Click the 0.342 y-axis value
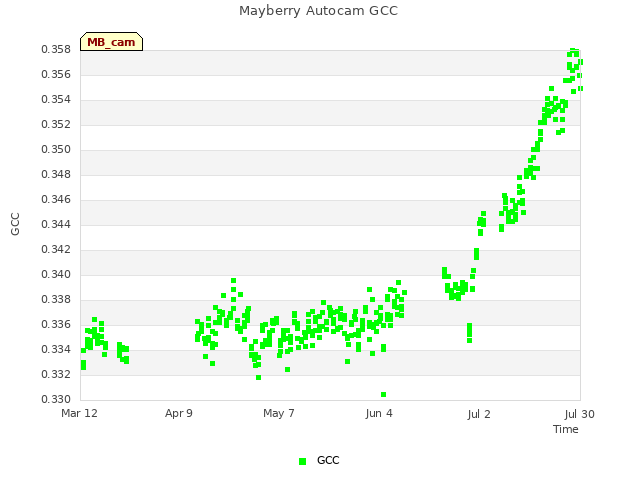This screenshot has height=480, width=640. click(56, 249)
